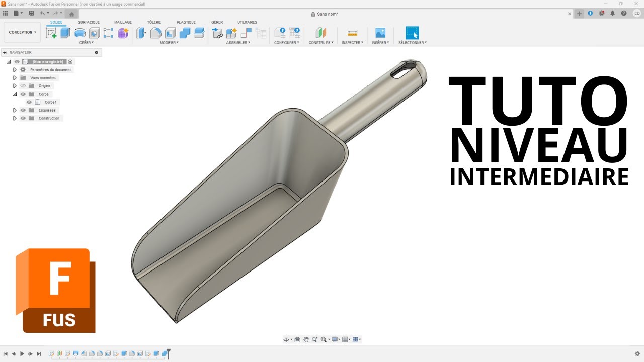The image size is (644, 362).
Task: Open the CONCEPTION workspace dropdown
Action: [22, 32]
